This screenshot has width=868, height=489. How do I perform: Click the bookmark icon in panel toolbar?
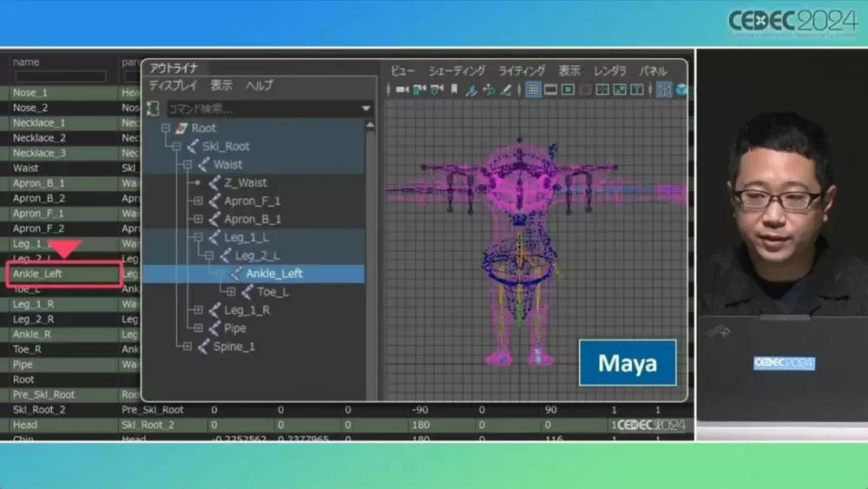455,89
